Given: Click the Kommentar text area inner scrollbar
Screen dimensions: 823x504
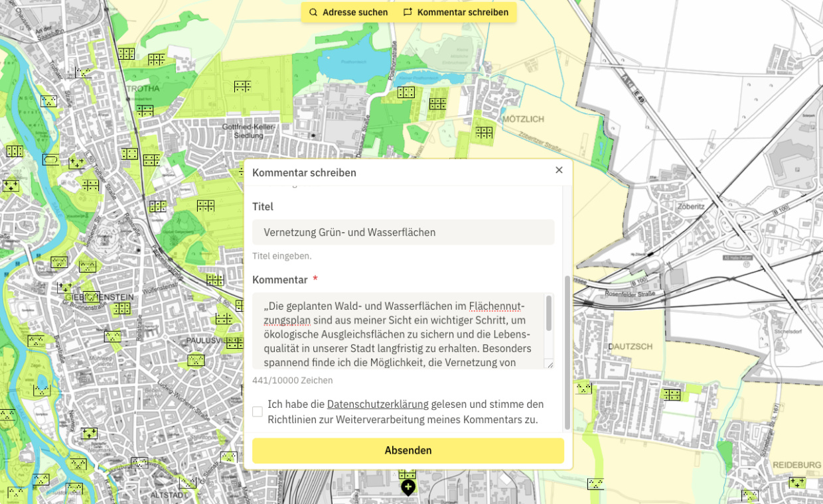Looking at the screenshot, I should [549, 313].
